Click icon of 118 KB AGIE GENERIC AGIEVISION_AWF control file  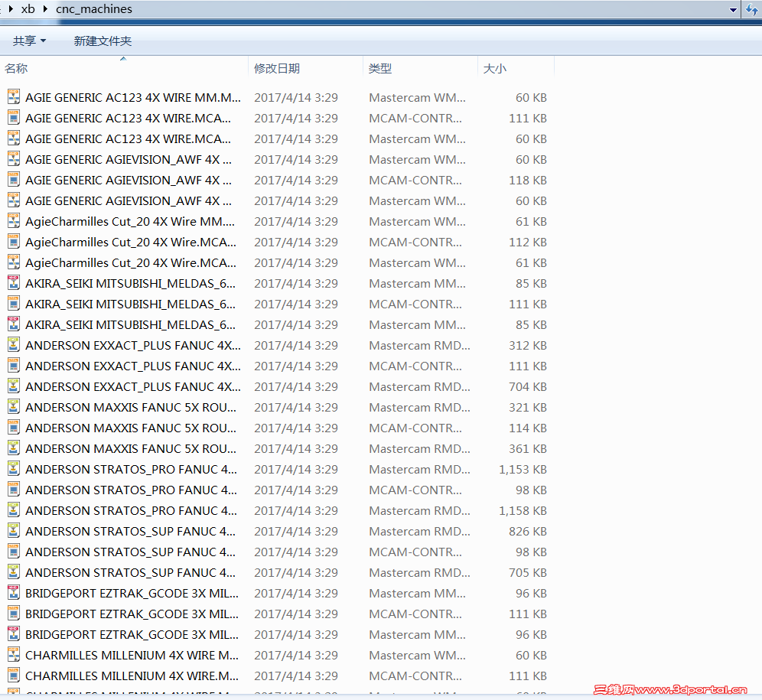(x=14, y=180)
